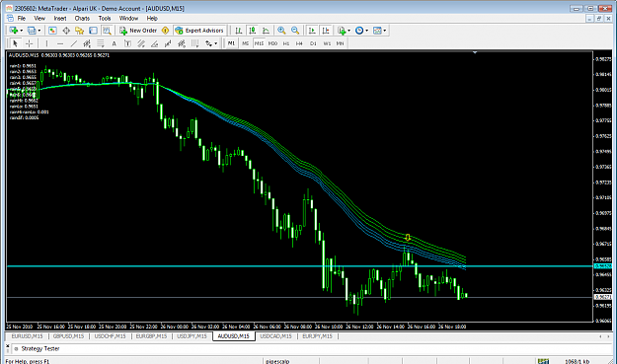Enable chart auto scroll icon

point(312,31)
